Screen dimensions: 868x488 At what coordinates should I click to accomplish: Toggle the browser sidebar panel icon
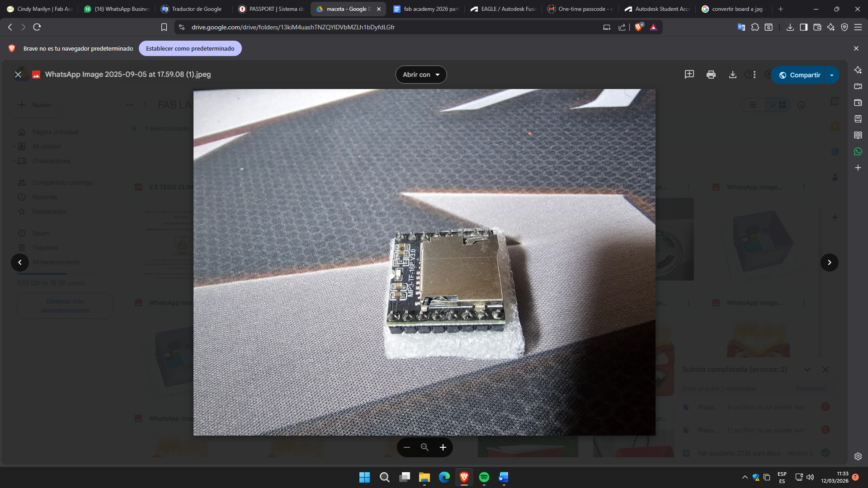pyautogui.click(x=803, y=27)
